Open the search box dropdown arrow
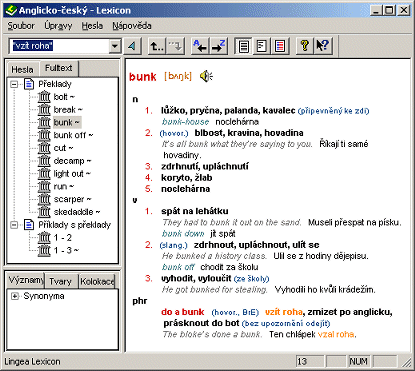Image resolution: width=415 pixels, height=371 pixels. point(114,46)
